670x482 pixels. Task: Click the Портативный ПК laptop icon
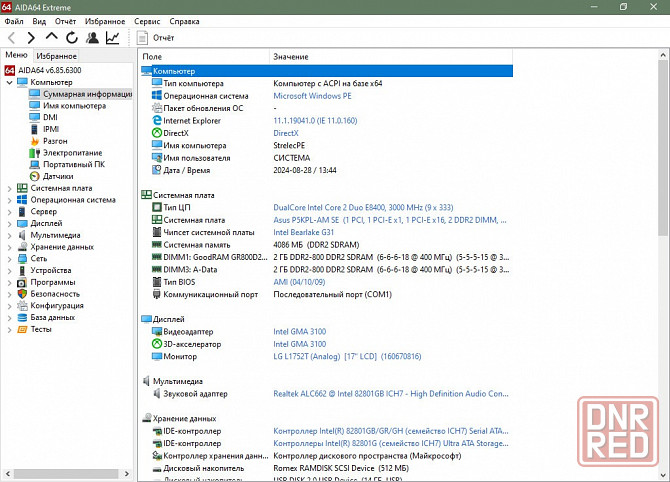(x=35, y=165)
